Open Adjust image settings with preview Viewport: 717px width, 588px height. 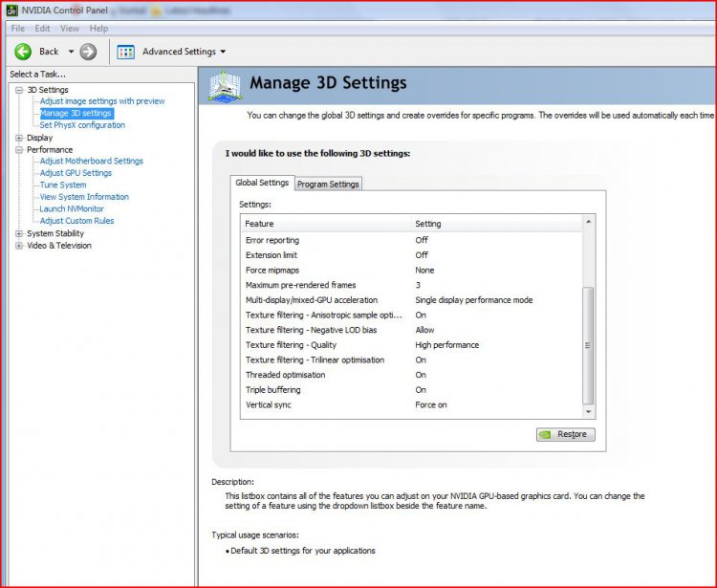[102, 101]
